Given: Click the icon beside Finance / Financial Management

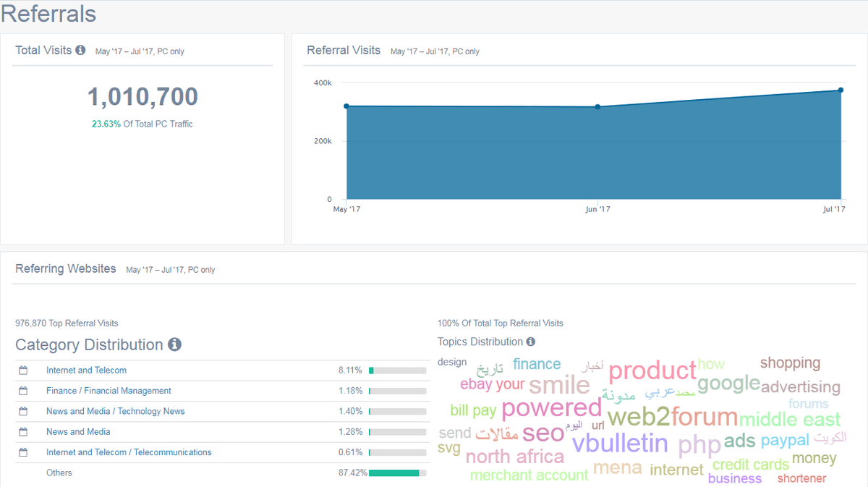Looking at the screenshot, I should coord(23,391).
